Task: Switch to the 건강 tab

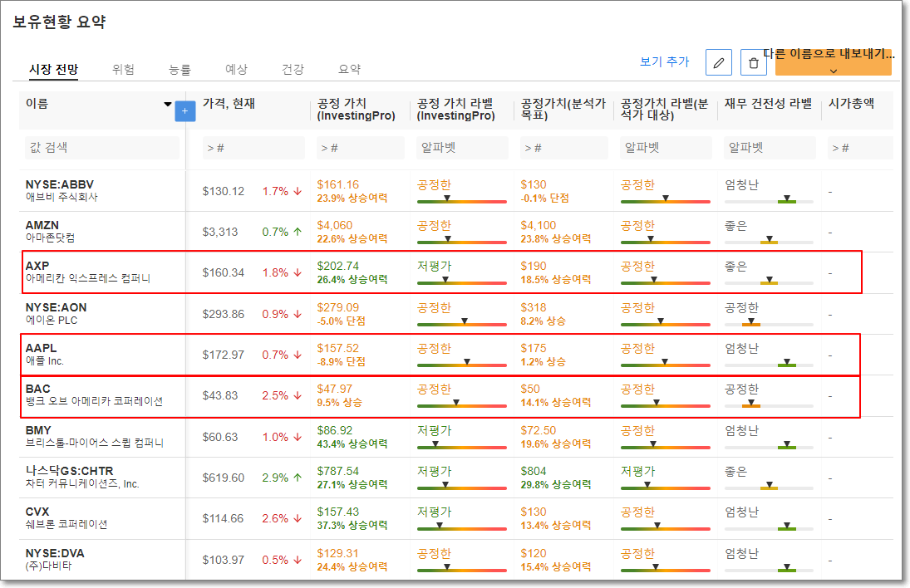Action: tap(293, 70)
